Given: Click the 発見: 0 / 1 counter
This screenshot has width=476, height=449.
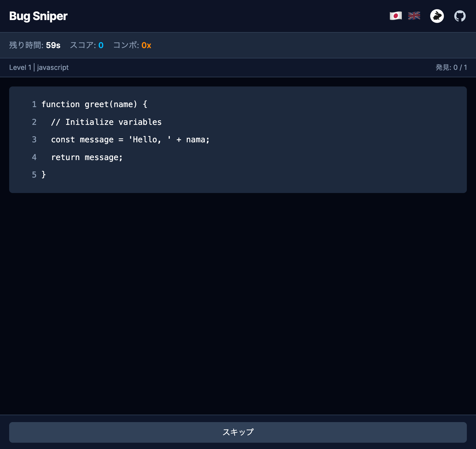Looking at the screenshot, I should click(451, 68).
